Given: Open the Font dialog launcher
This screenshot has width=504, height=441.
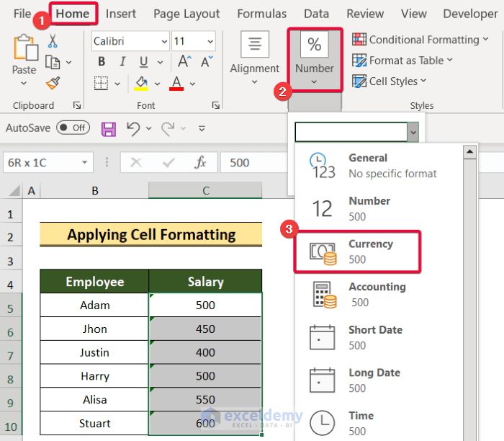Looking at the screenshot, I should point(216,105).
